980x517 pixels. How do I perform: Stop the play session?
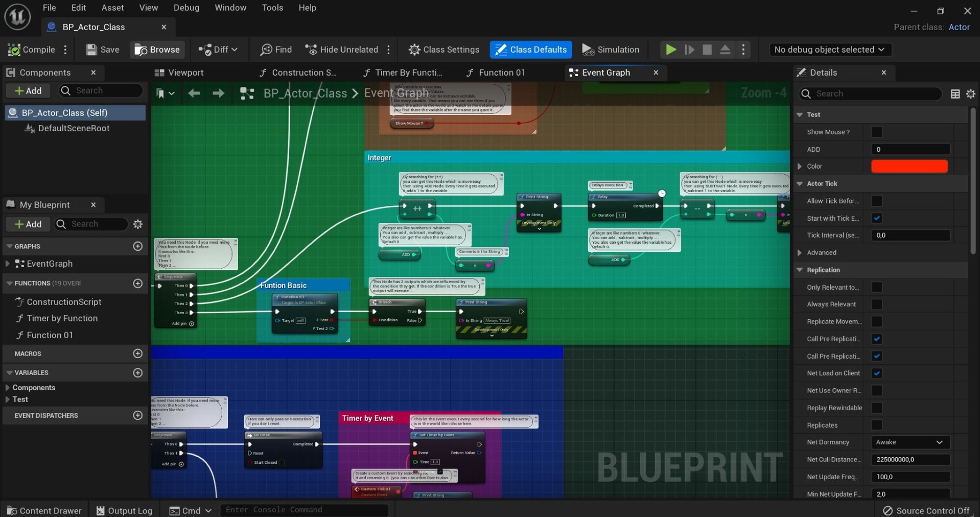pyautogui.click(x=707, y=50)
